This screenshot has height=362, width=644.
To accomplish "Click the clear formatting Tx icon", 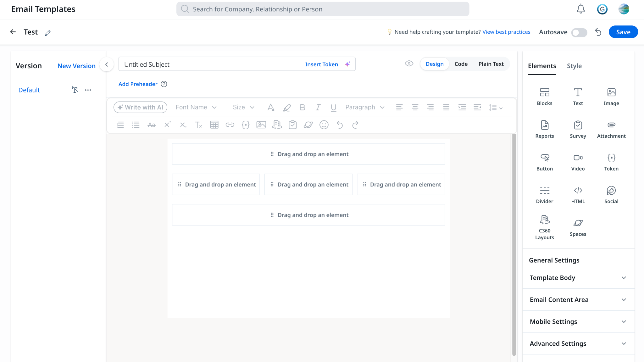I will [198, 125].
